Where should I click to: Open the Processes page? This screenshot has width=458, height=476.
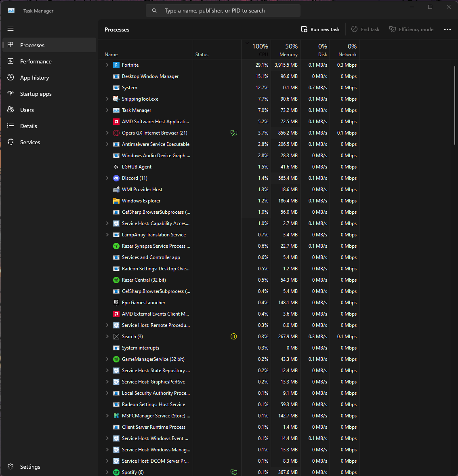coord(49,45)
